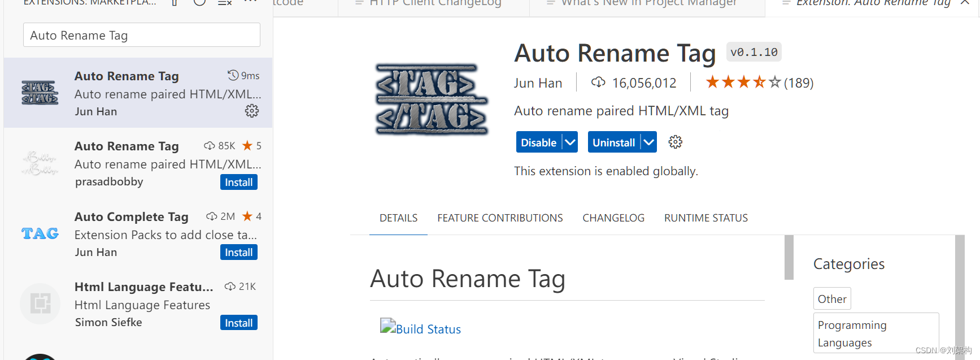Click the gear icon beside the Uninstall button
Image resolution: width=980 pixels, height=360 pixels.
click(x=676, y=142)
